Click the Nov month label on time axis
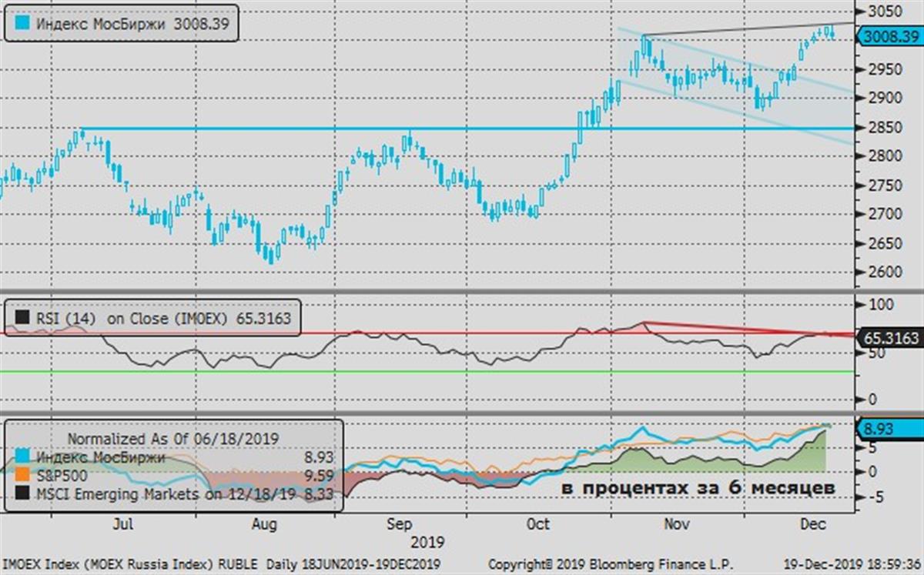The image size is (924, 575). coord(675,525)
